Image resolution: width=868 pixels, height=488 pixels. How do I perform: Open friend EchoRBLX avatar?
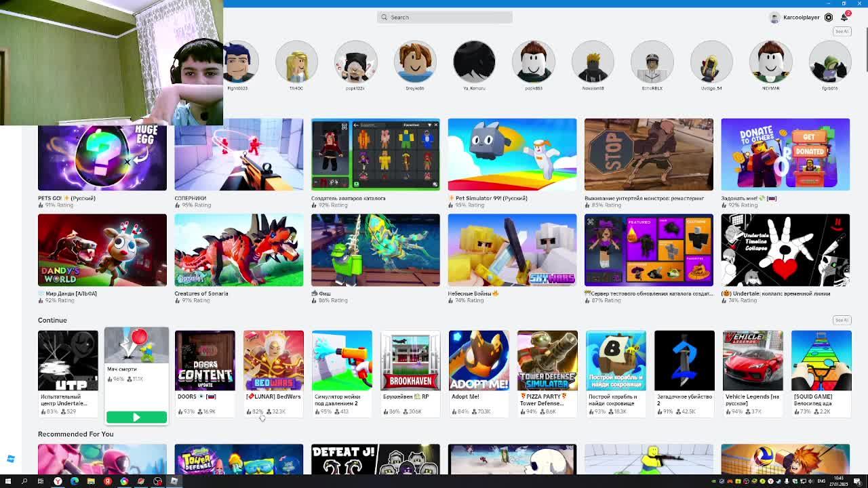click(x=652, y=62)
